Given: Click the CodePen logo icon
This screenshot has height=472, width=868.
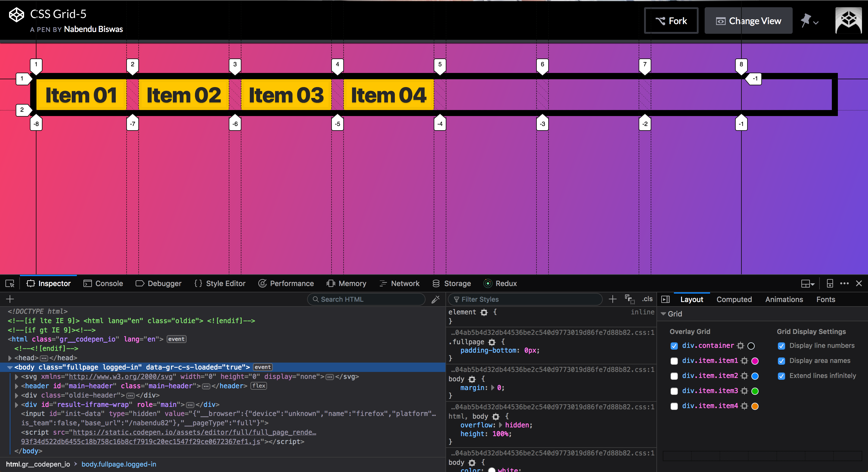Looking at the screenshot, I should tap(16, 15).
